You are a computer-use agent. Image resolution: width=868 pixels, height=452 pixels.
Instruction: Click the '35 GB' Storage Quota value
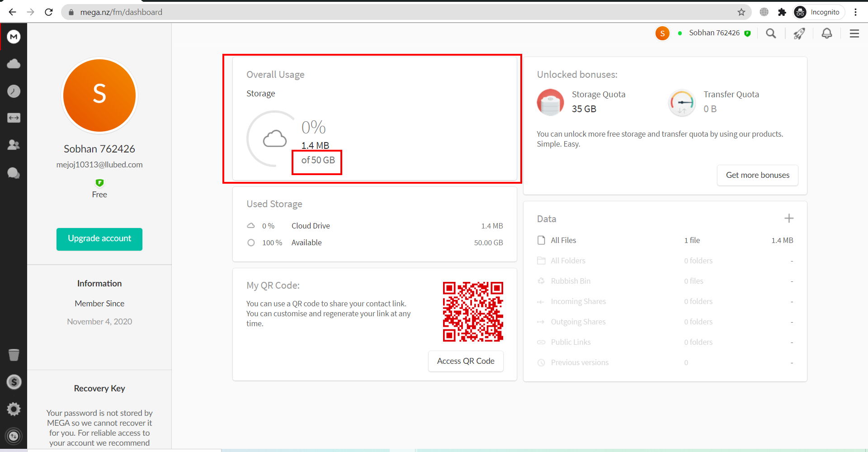[x=584, y=109]
